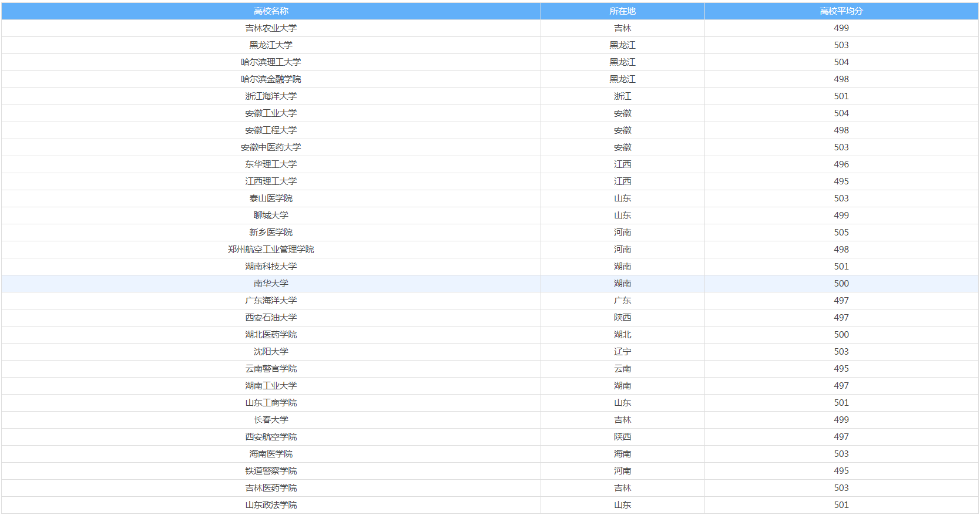Select the 云南警官学院 cell
The width and height of the screenshot is (980, 515).
click(x=271, y=369)
